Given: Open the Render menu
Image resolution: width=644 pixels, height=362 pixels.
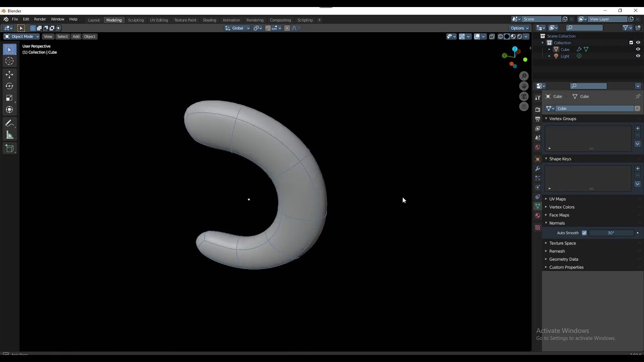Looking at the screenshot, I should click(40, 19).
